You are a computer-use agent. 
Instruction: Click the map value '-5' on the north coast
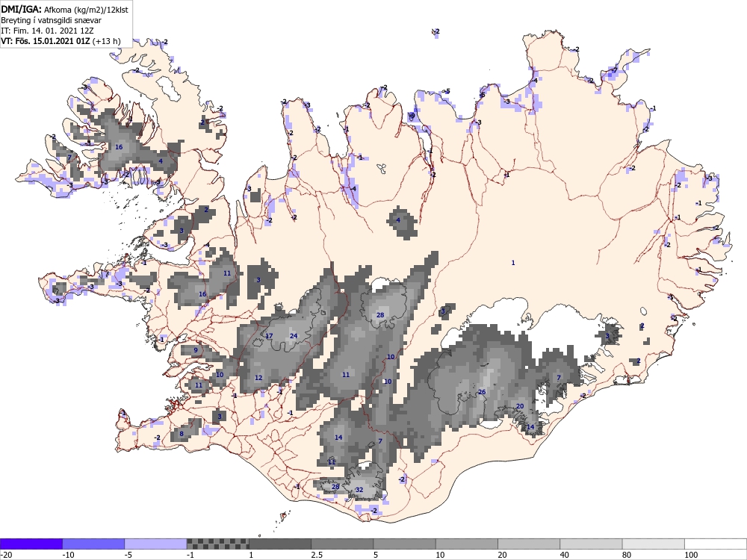(447, 91)
